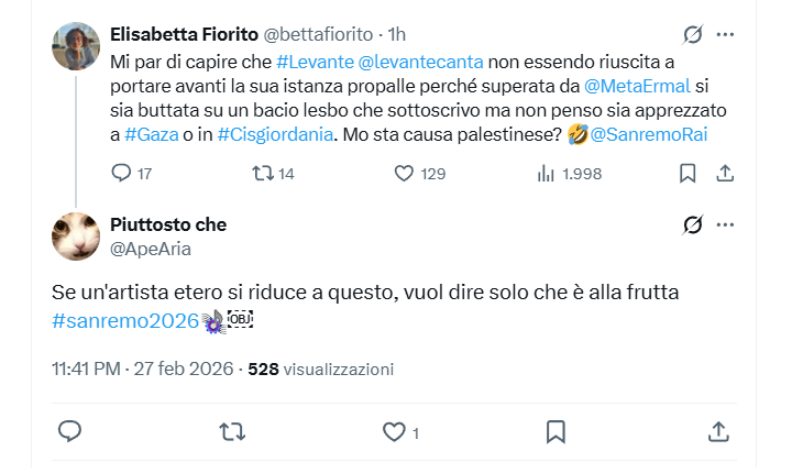Share Elisabetta Fiorito's tweet

726,173
